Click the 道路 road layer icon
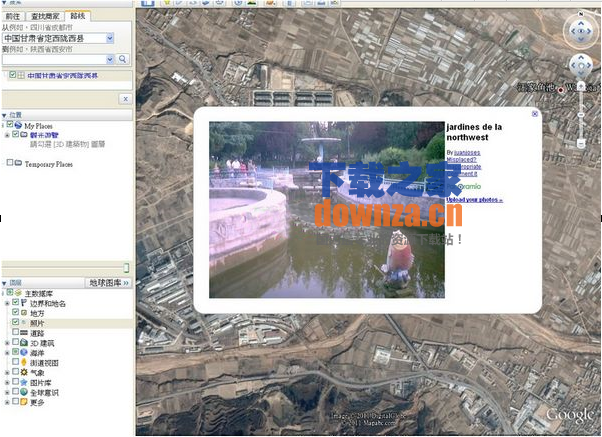The height and width of the screenshot is (437, 602). [x=24, y=333]
